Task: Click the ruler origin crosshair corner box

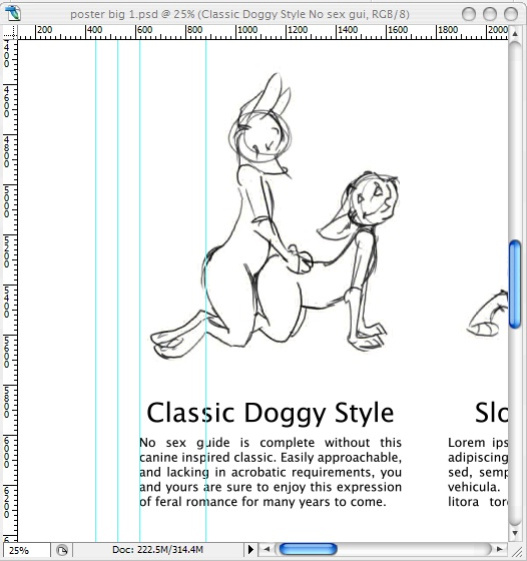Action: pos(10,32)
